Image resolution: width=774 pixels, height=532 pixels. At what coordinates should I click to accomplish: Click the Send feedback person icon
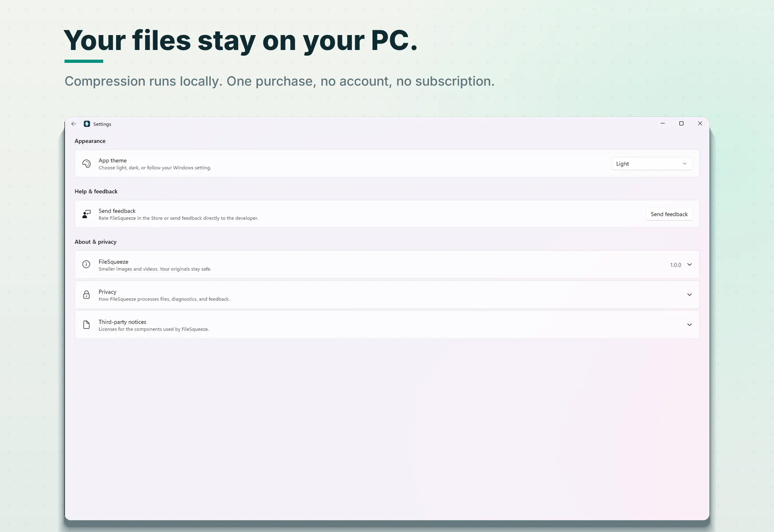pyautogui.click(x=86, y=214)
